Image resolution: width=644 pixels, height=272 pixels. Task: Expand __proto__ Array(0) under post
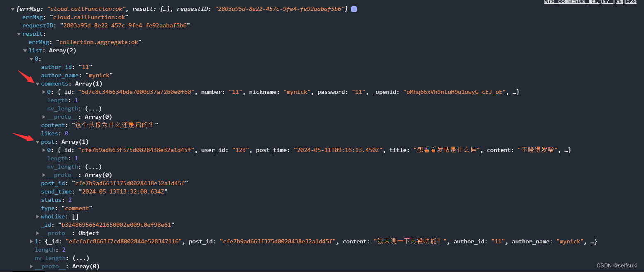[x=44, y=175]
